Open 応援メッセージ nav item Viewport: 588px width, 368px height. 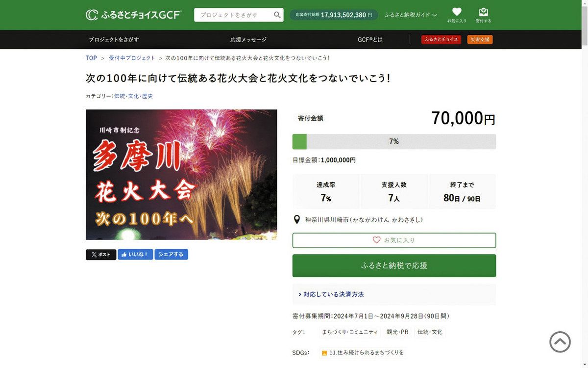(248, 40)
